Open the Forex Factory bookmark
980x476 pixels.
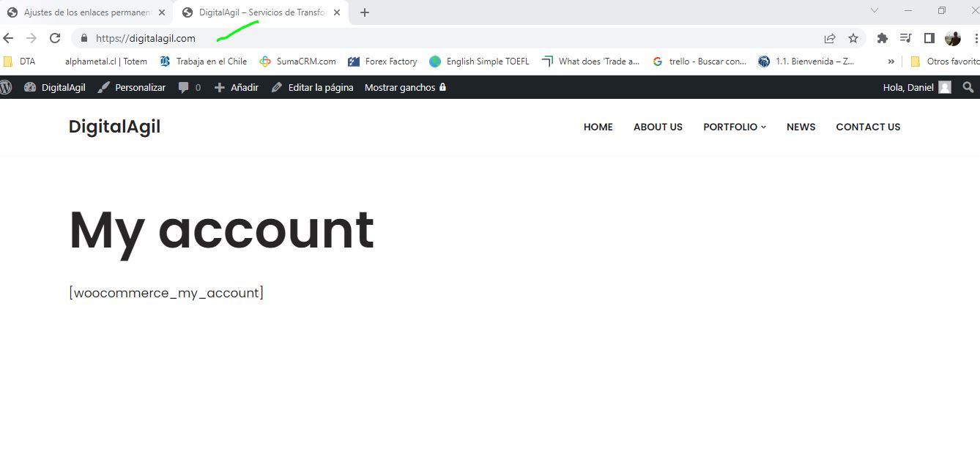382,62
